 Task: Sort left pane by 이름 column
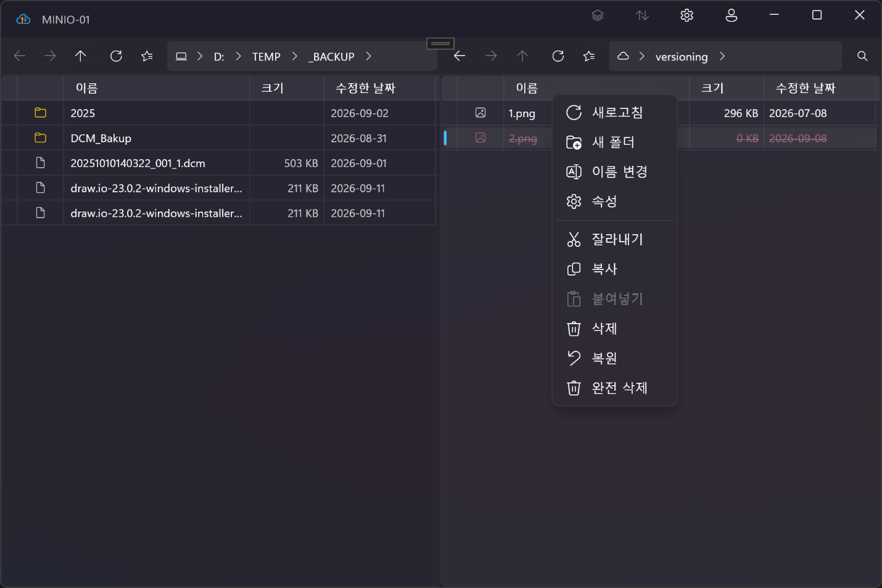[x=157, y=88]
